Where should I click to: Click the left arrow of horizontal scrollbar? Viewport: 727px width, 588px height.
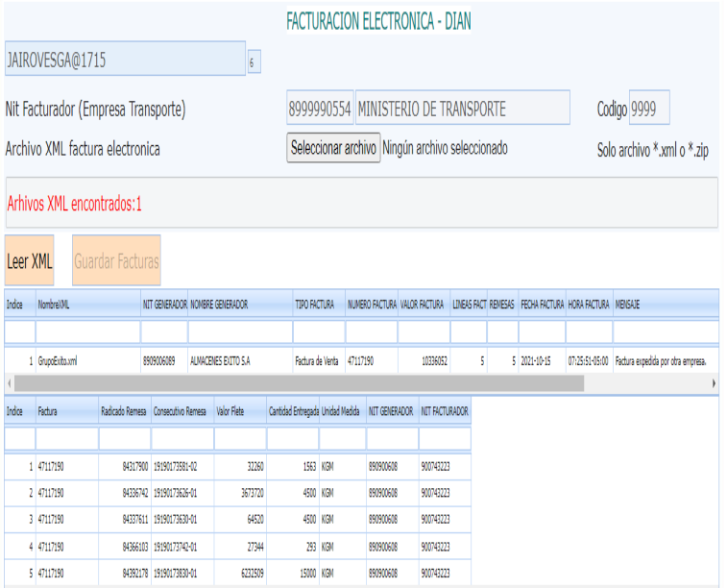10,383
